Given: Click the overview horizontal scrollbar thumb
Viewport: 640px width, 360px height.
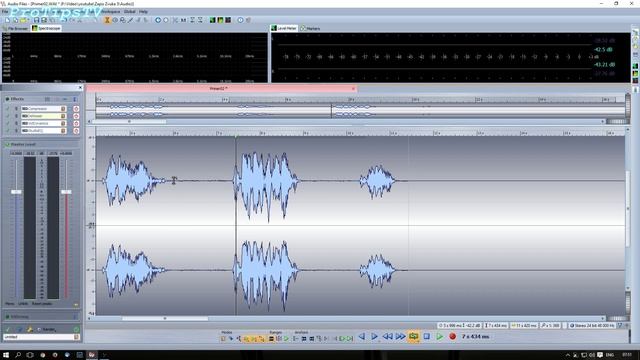Looking at the screenshot, I should pos(129,121).
